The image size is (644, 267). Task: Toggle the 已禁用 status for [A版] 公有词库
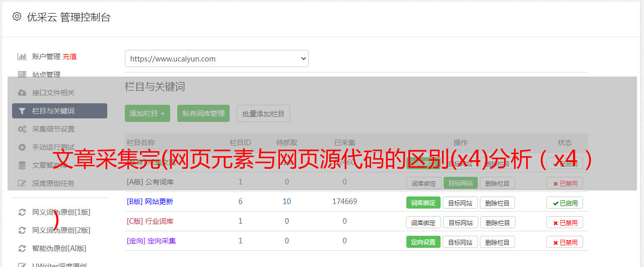point(564,183)
